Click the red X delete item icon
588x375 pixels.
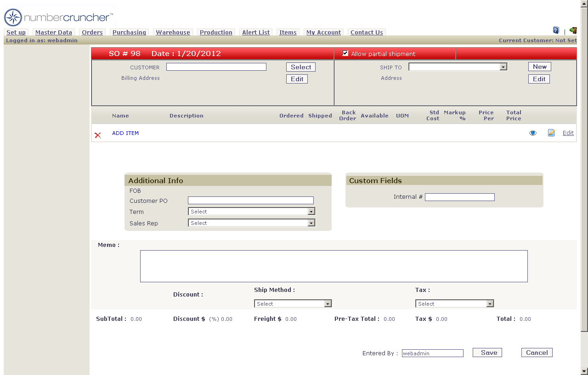click(x=97, y=135)
